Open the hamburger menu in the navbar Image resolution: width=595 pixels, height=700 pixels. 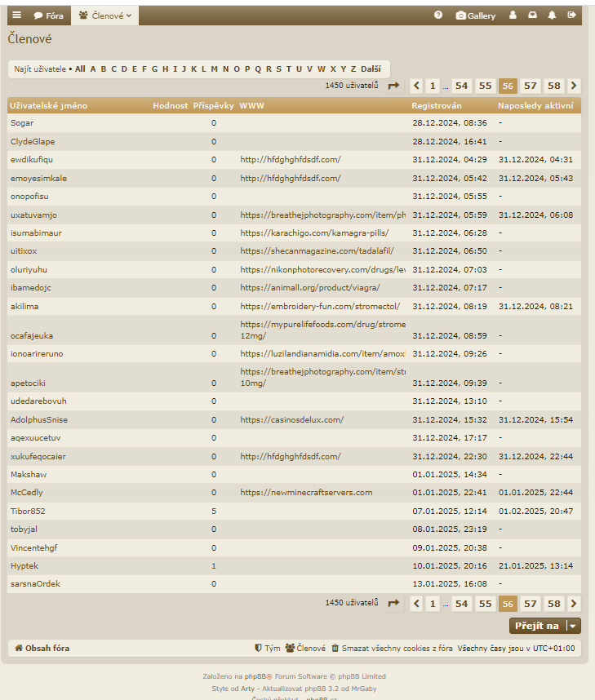[x=17, y=16]
